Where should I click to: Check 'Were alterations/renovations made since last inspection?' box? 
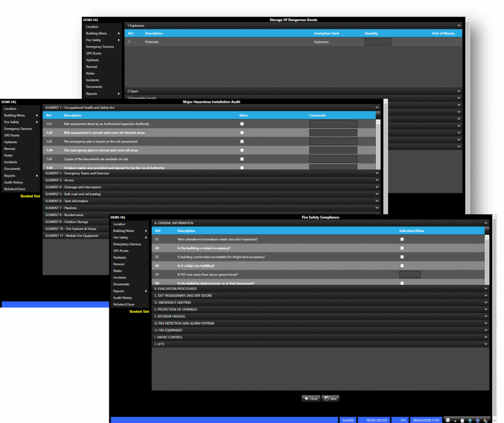(402, 239)
